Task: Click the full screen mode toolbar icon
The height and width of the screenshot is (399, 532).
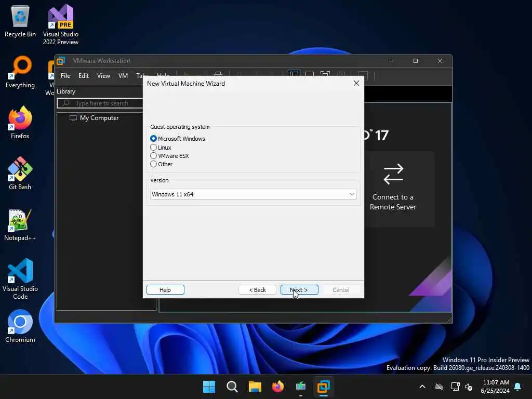Action: point(325,75)
